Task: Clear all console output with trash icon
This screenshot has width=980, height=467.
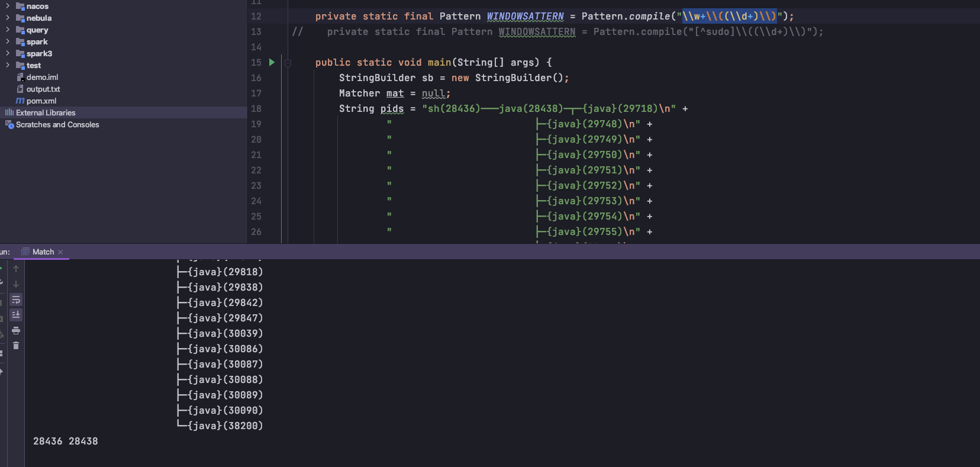Action: 16,346
